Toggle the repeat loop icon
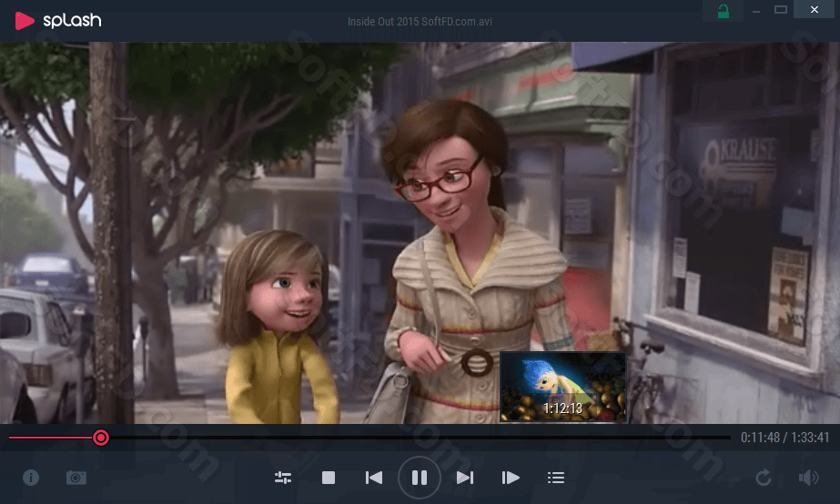The height and width of the screenshot is (504, 840). (x=764, y=478)
